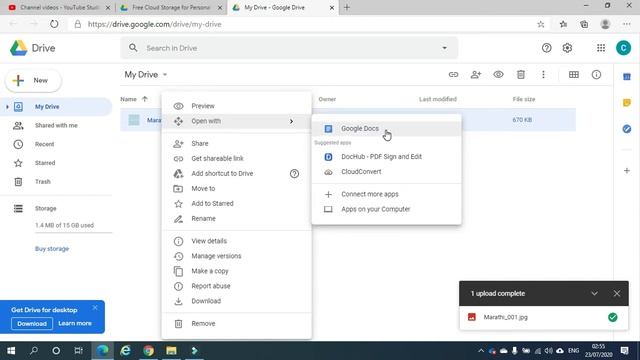Open the Settings gear icon
The height and width of the screenshot is (360, 640).
point(567,48)
